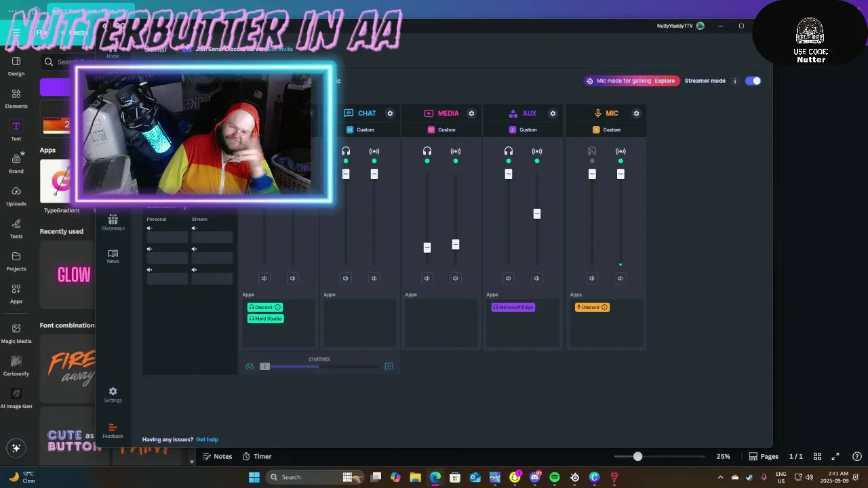Mute AUX stream channel speaker button

[x=537, y=278]
